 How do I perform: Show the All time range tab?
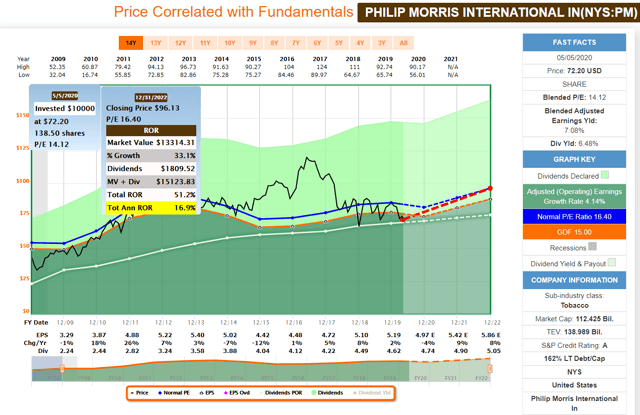click(403, 43)
